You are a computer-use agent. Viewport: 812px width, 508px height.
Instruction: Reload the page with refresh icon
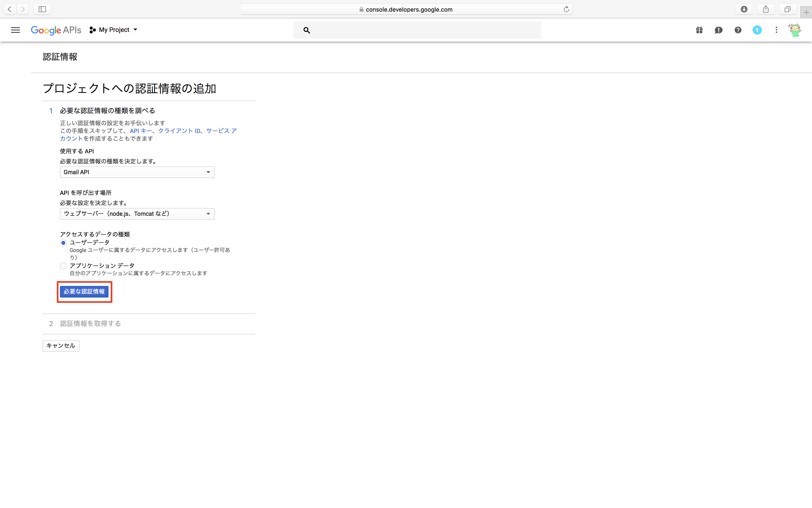[x=566, y=9]
